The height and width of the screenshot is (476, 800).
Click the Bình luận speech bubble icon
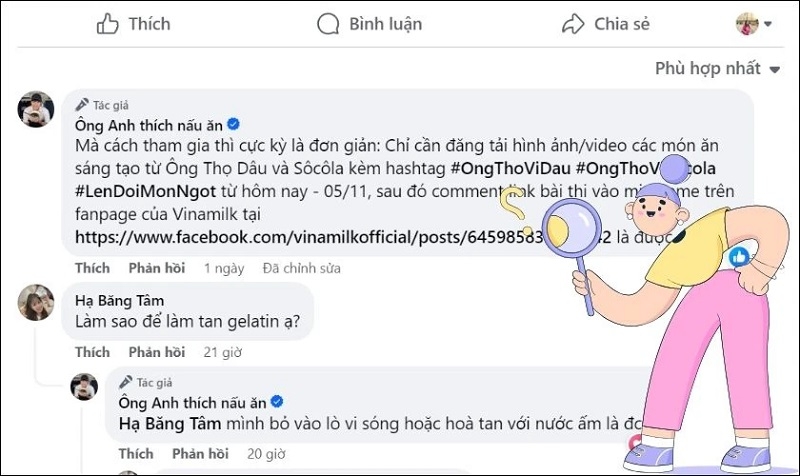click(328, 24)
